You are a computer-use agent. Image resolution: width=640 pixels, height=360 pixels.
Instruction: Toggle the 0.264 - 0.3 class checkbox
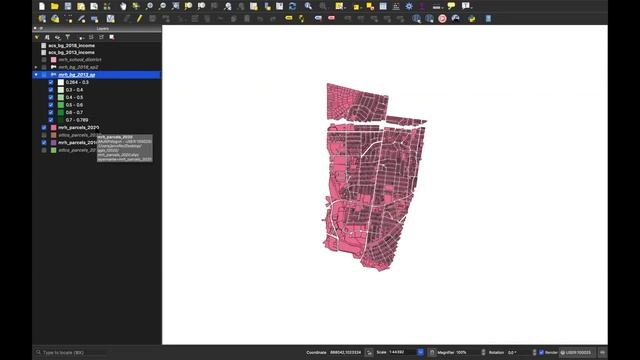[x=51, y=82]
